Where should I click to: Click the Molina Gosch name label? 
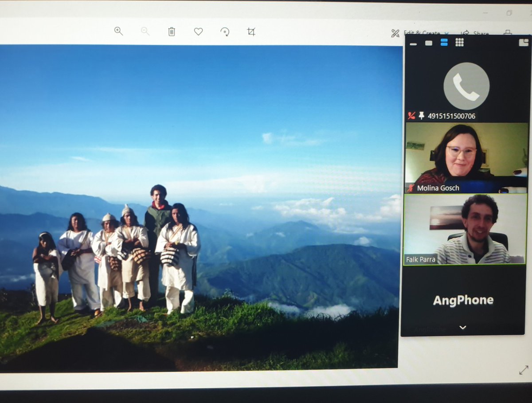click(x=438, y=188)
